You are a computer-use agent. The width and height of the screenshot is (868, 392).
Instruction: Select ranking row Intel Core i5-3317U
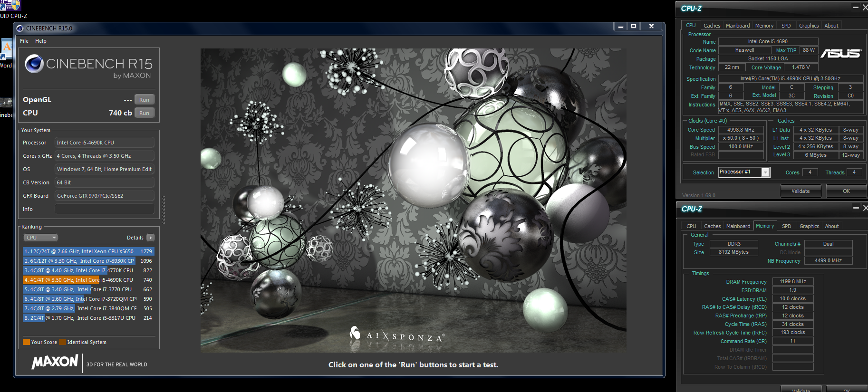[x=88, y=318]
